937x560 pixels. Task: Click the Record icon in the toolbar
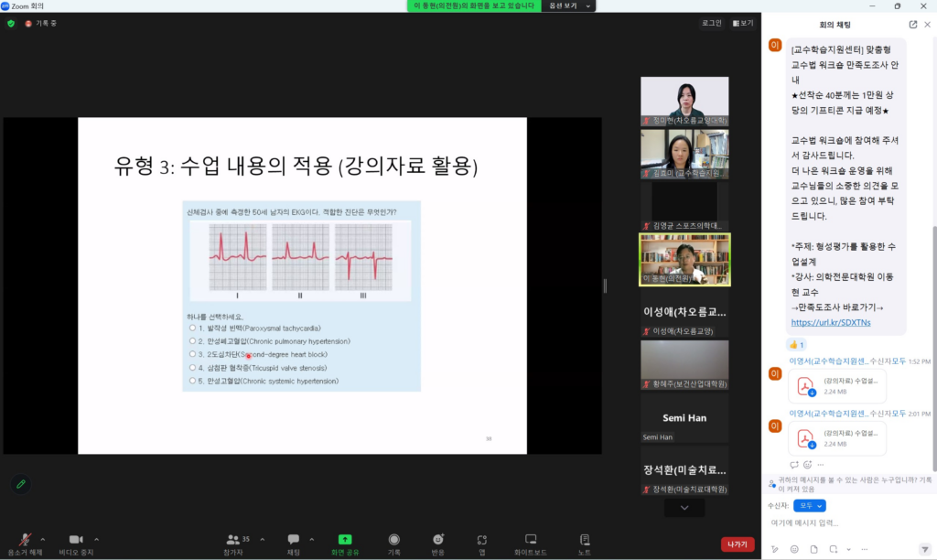pyautogui.click(x=393, y=540)
